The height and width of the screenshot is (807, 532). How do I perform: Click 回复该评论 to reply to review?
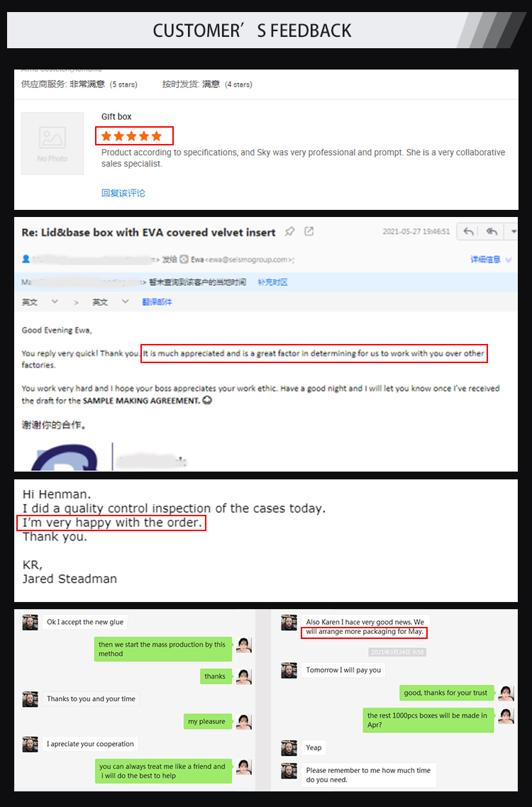coord(123,193)
